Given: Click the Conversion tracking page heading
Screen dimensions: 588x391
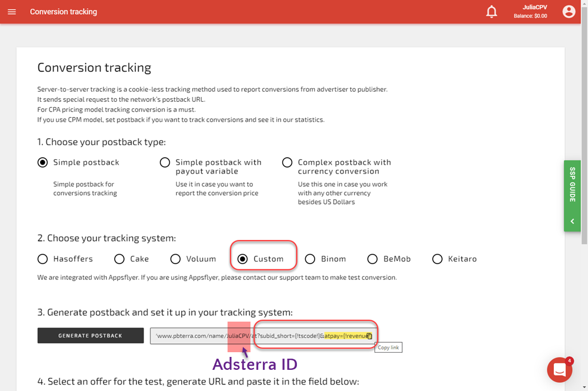Looking at the screenshot, I should click(x=94, y=68).
